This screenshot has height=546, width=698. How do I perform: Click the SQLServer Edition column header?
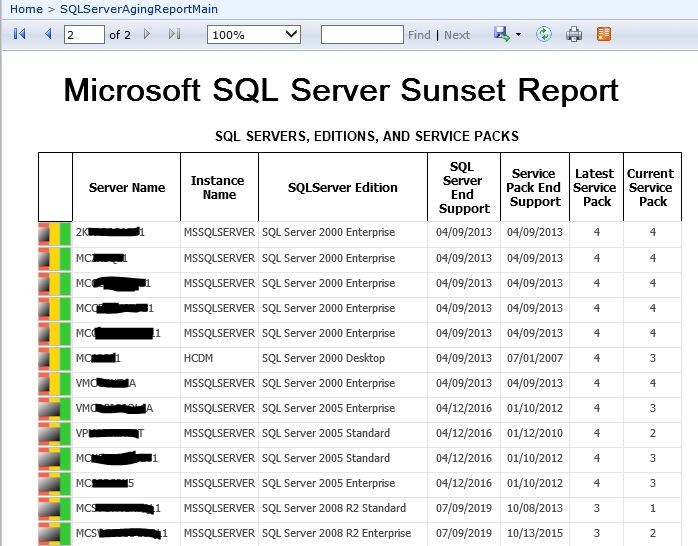tap(342, 187)
